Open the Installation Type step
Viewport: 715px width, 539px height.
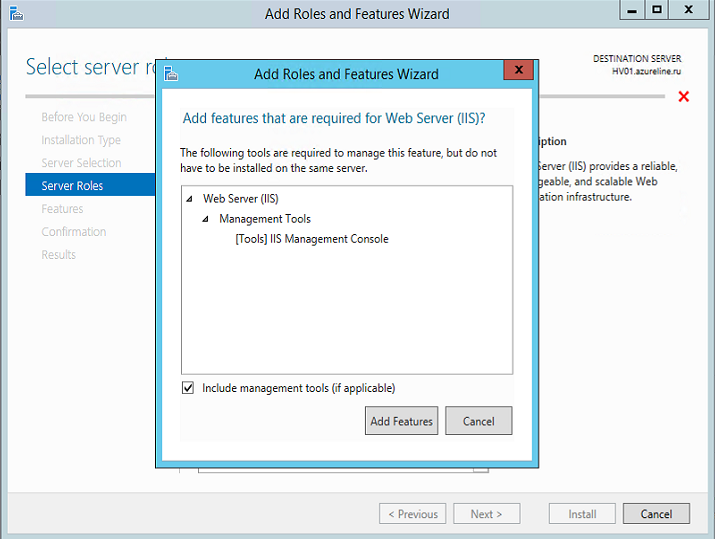(81, 140)
